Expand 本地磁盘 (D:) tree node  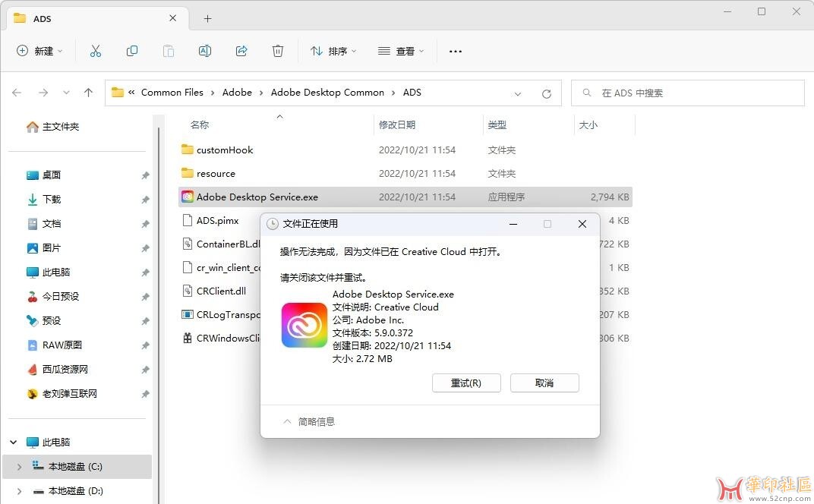click(x=19, y=491)
